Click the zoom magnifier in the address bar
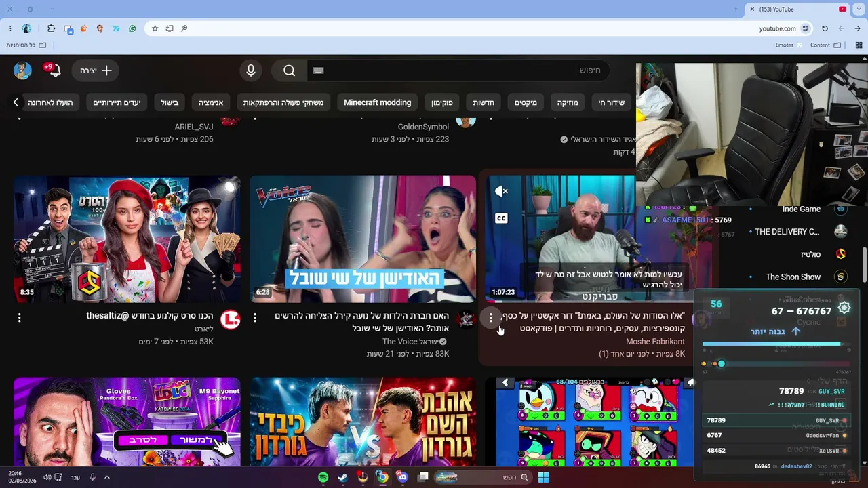Image resolution: width=868 pixels, height=488 pixels. [184, 28]
